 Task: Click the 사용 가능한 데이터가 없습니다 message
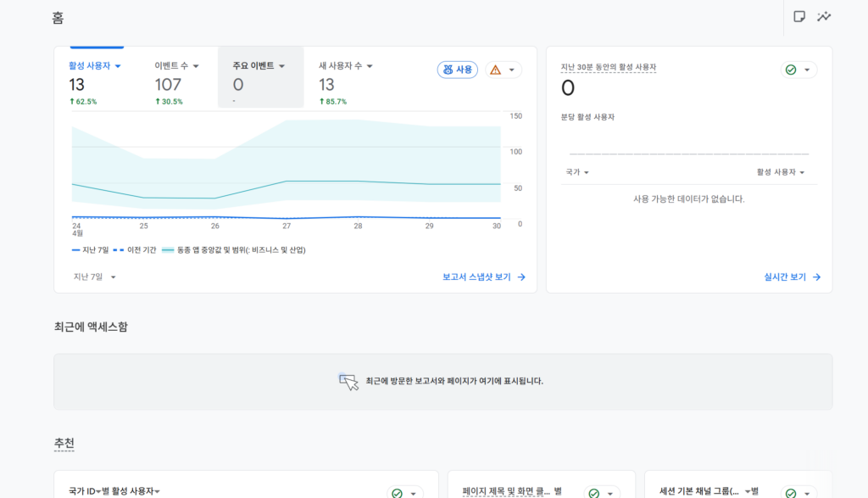click(688, 199)
